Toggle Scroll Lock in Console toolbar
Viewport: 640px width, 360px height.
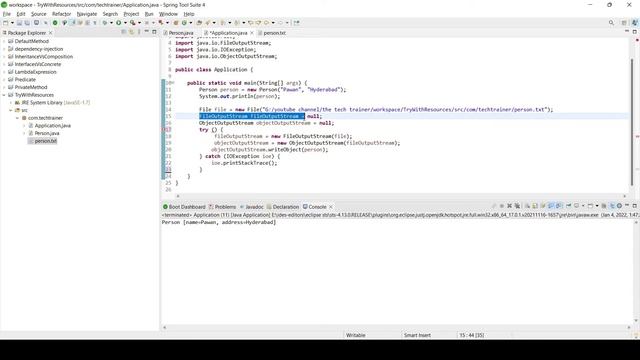[535, 206]
